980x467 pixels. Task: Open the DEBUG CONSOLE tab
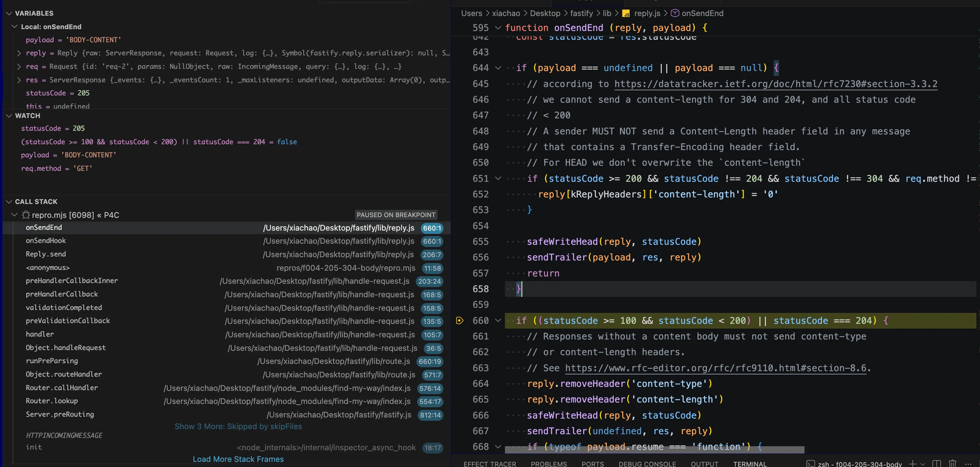(647, 464)
